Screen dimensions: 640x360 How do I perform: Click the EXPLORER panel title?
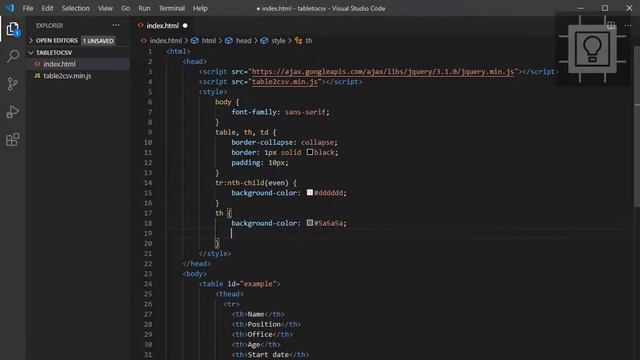click(49, 25)
